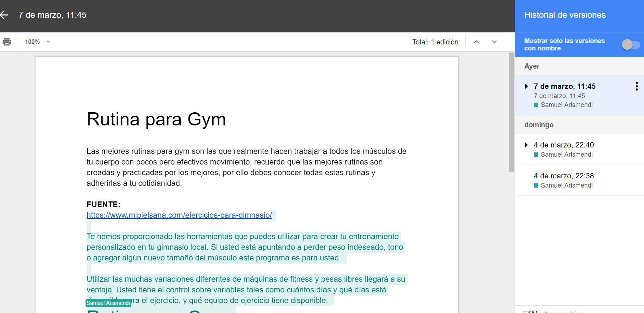
Task: Click Samuel Arismendi's green swatch under 11:45 version
Action: click(x=536, y=105)
